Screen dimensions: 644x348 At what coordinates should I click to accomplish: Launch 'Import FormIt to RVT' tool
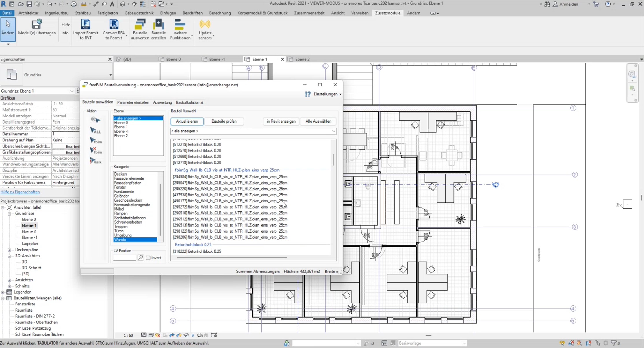coord(86,29)
